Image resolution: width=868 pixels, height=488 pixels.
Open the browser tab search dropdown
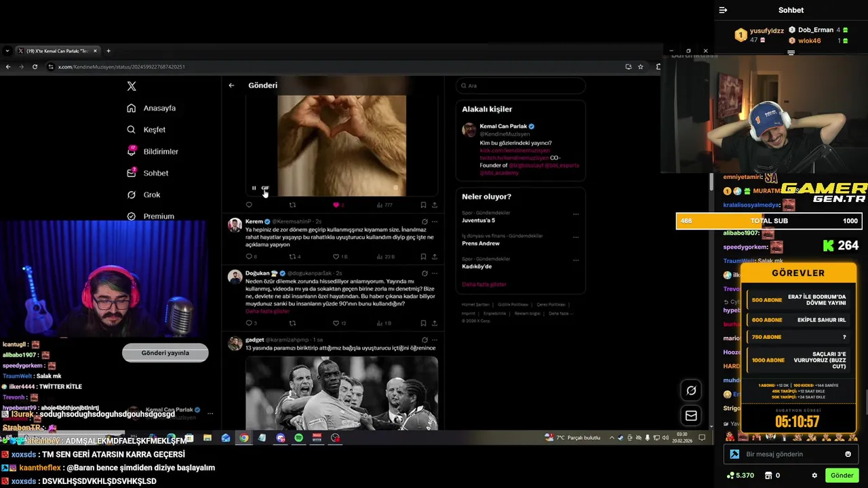(7, 51)
